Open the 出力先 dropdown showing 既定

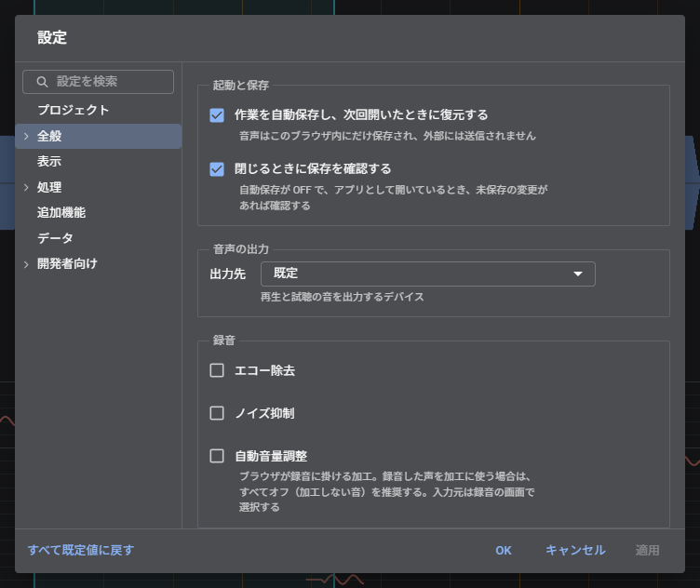[x=427, y=274]
